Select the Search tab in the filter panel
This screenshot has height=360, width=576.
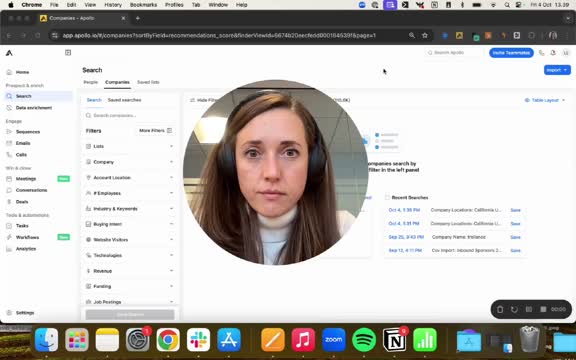pos(94,100)
